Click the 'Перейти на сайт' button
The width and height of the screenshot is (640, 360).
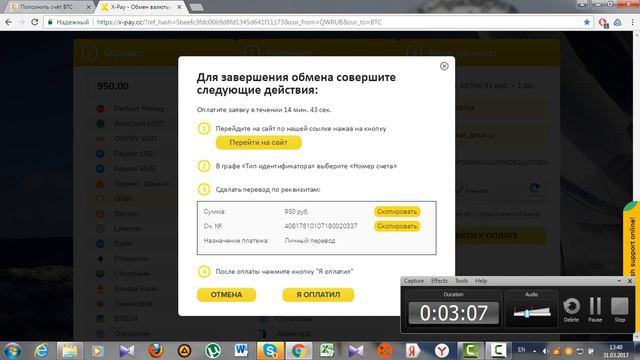258,142
